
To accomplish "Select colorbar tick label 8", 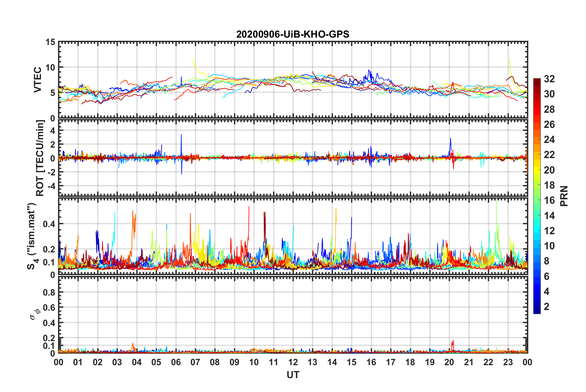I will click(x=547, y=261).
